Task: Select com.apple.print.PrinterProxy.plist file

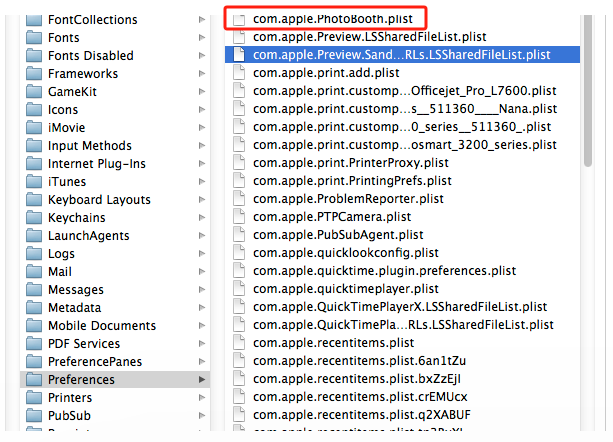Action: 351,163
